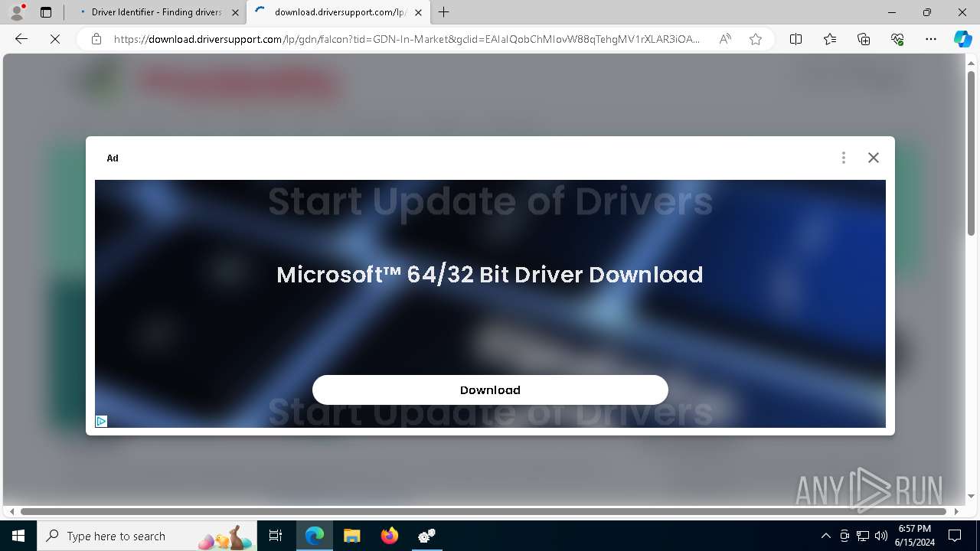Open File Explorer from the taskbar
The width and height of the screenshot is (980, 551).
[x=352, y=536]
